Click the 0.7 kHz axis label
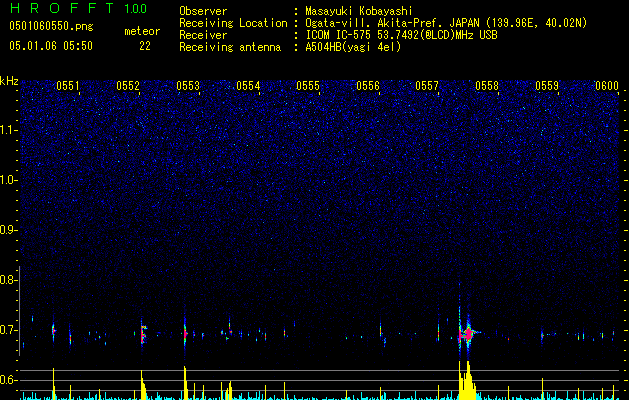The width and height of the screenshot is (629, 400). pos(8,331)
